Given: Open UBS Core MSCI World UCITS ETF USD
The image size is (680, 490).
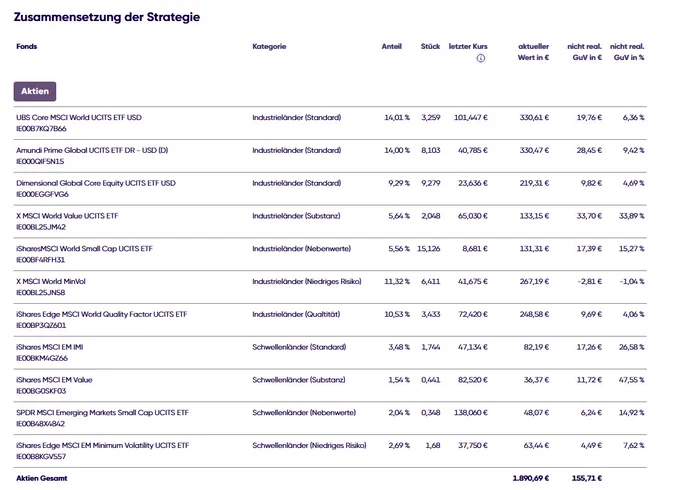Looking at the screenshot, I should [79, 118].
